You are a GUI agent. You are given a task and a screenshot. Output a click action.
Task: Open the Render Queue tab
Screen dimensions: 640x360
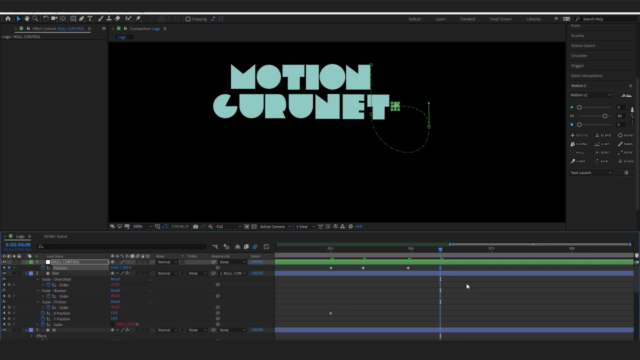(56, 236)
